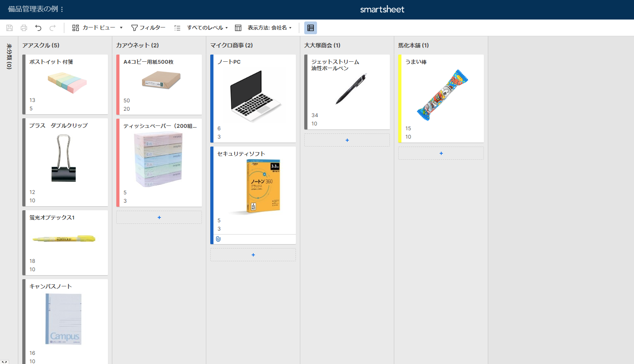
Task: Click the indent levels list icon
Action: click(177, 28)
